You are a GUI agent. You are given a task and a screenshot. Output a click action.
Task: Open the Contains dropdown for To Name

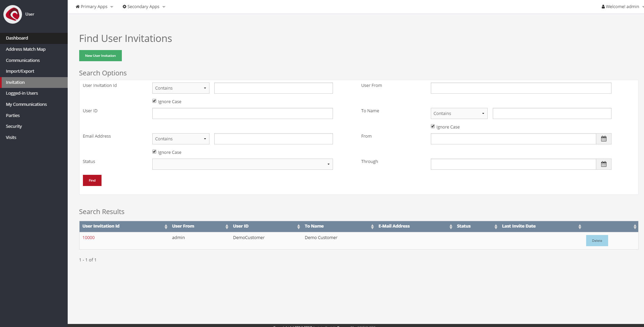point(459,113)
